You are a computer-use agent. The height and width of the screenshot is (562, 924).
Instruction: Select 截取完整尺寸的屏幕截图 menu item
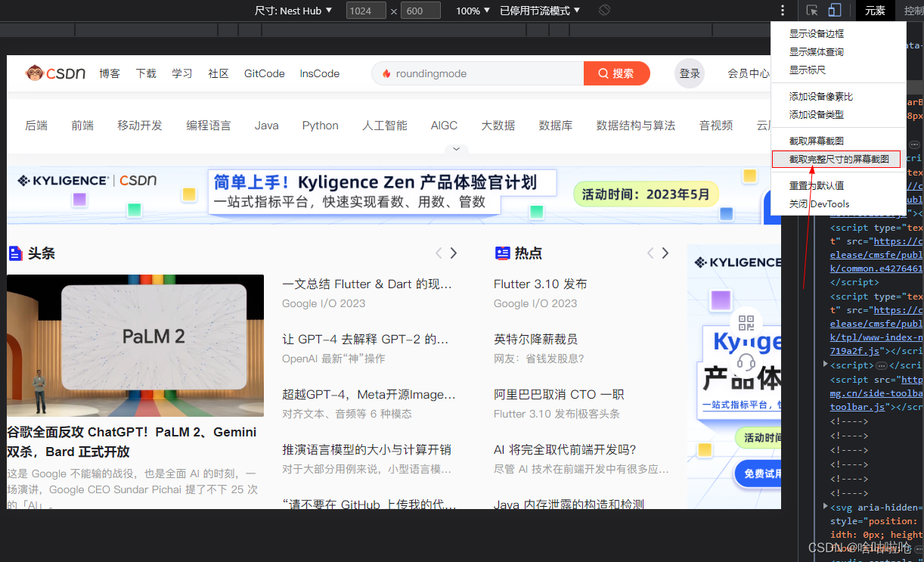tap(838, 159)
